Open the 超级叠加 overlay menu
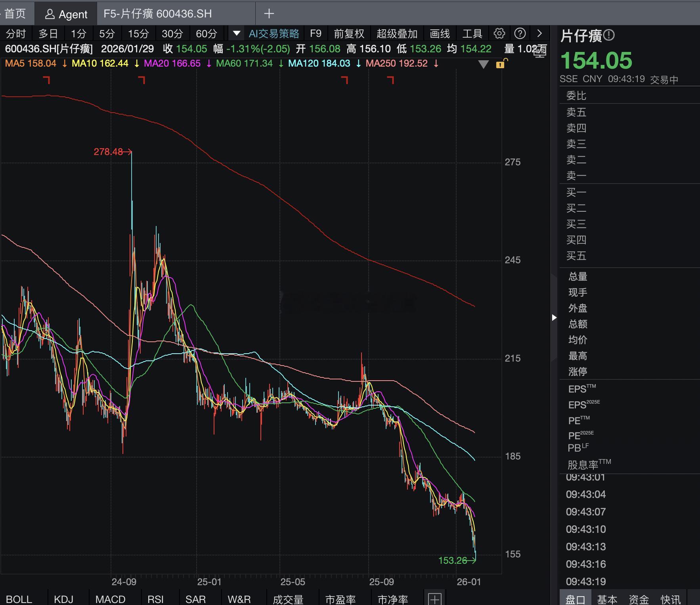This screenshot has height=605, width=700. coord(397,34)
